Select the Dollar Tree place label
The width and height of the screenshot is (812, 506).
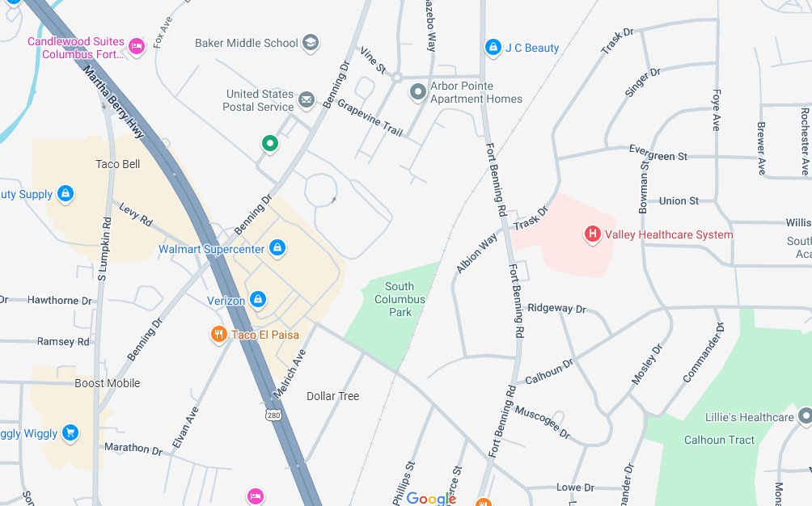pyautogui.click(x=333, y=396)
